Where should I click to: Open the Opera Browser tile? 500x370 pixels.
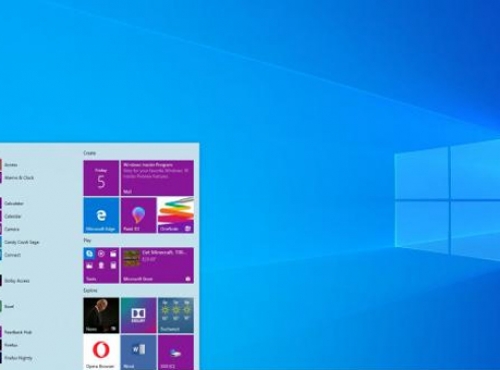[x=101, y=353]
